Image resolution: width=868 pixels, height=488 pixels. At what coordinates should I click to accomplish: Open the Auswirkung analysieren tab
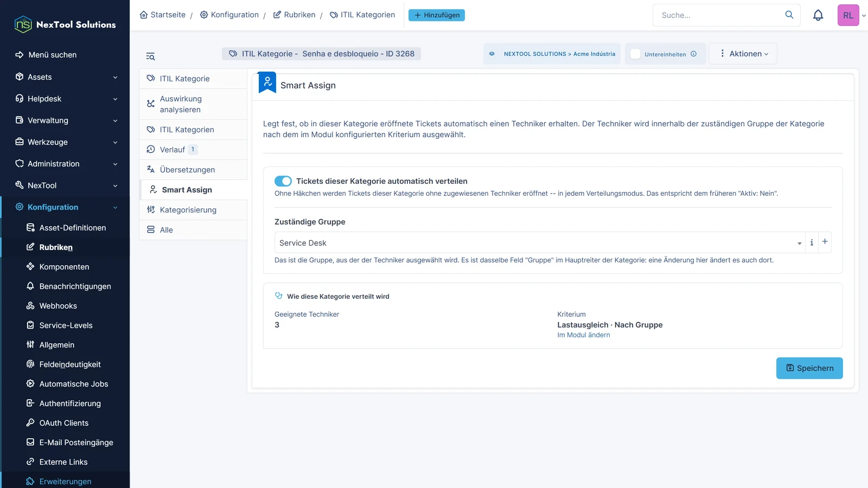(x=193, y=104)
